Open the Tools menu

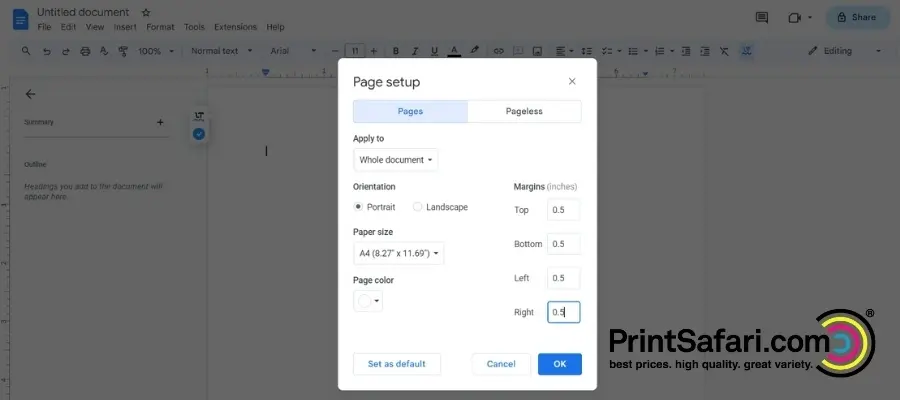pyautogui.click(x=195, y=27)
